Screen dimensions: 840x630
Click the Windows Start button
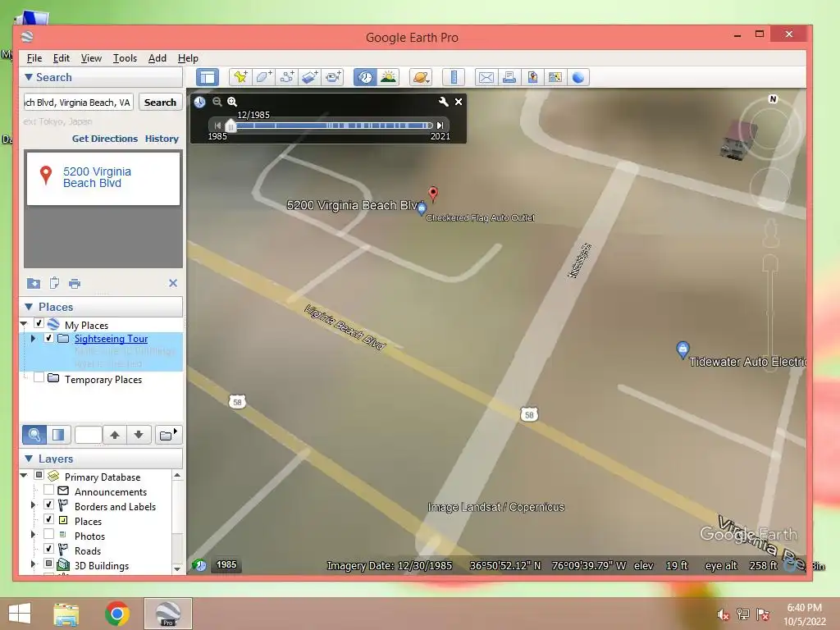(x=20, y=614)
